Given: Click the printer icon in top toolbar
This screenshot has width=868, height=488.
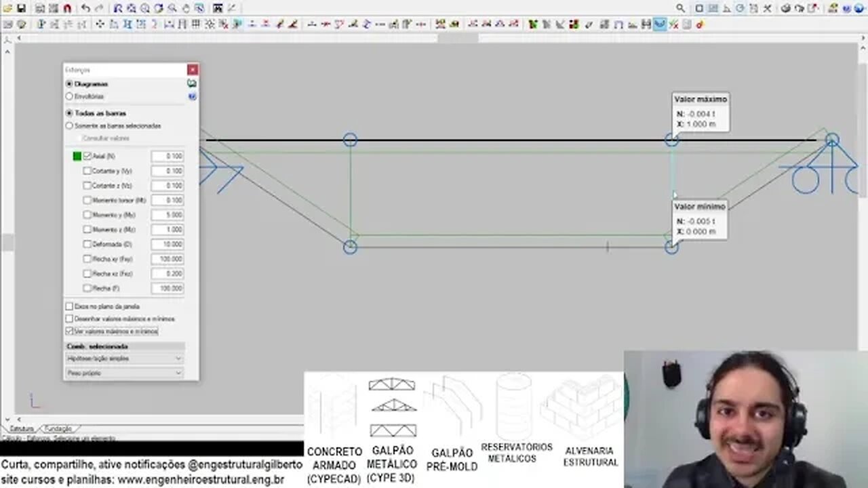Looking at the screenshot, I should (786, 8).
